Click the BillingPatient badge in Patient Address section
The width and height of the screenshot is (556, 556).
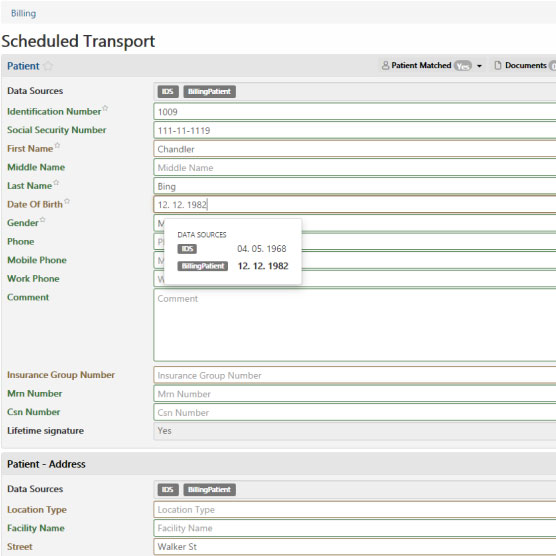[x=210, y=490]
